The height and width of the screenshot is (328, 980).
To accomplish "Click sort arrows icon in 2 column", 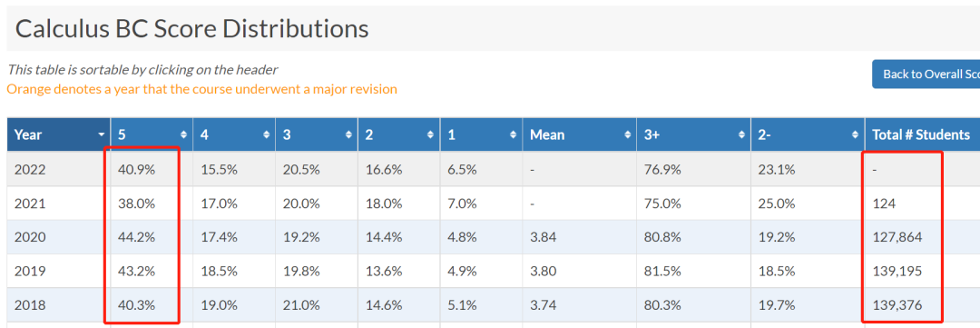I will coord(431,134).
